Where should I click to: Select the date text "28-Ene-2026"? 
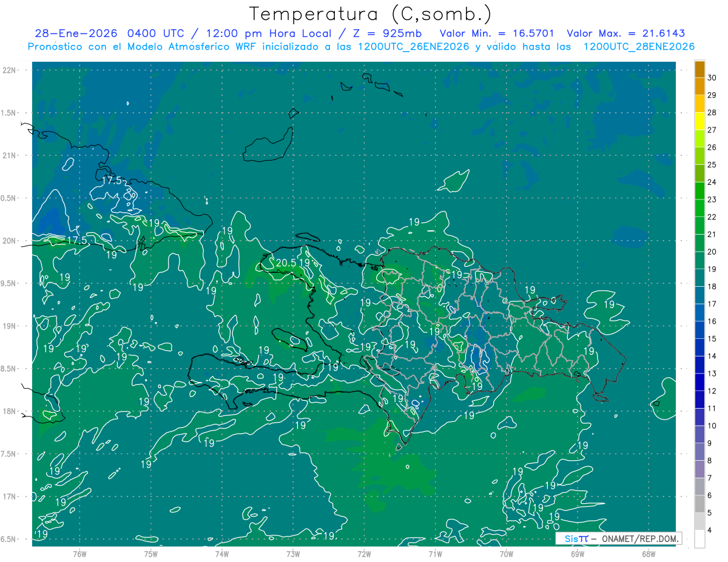[x=76, y=33]
